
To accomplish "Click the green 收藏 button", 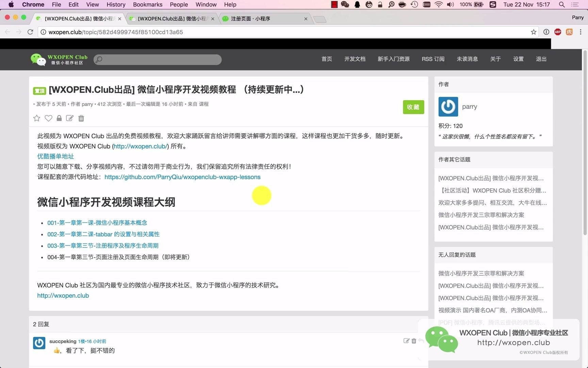I will click(x=413, y=107).
